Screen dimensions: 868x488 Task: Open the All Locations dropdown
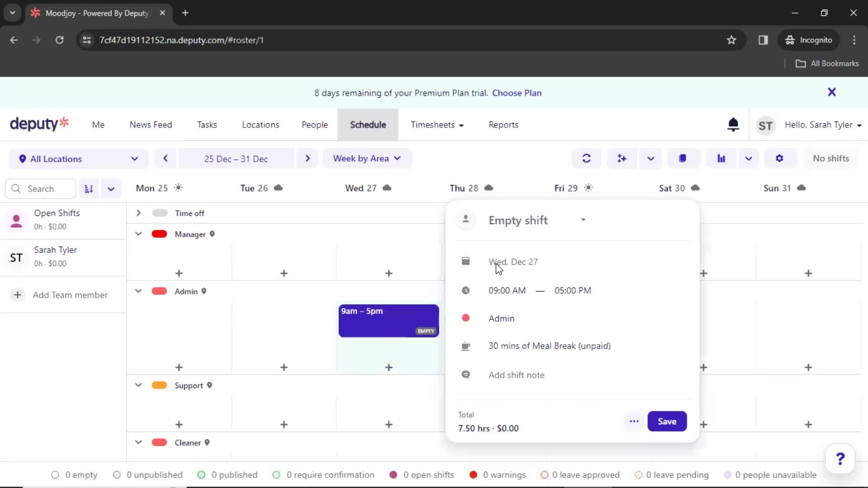pyautogui.click(x=76, y=159)
